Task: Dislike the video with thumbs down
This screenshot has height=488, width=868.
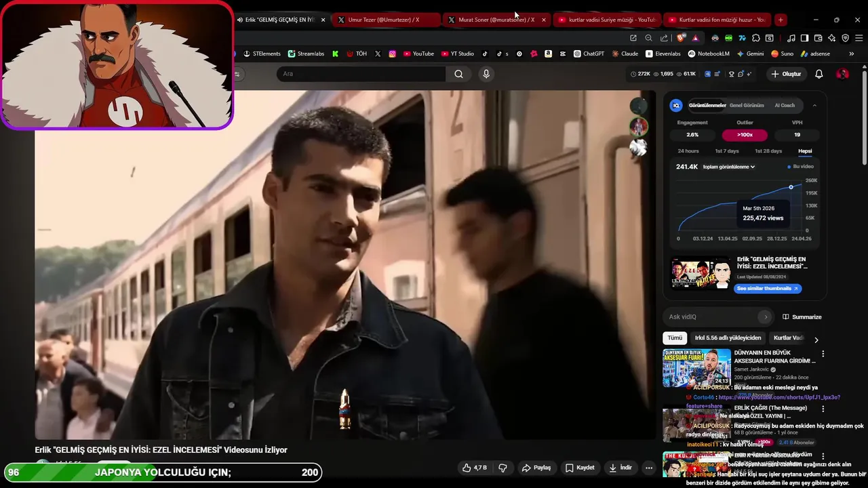Action: tap(502, 468)
